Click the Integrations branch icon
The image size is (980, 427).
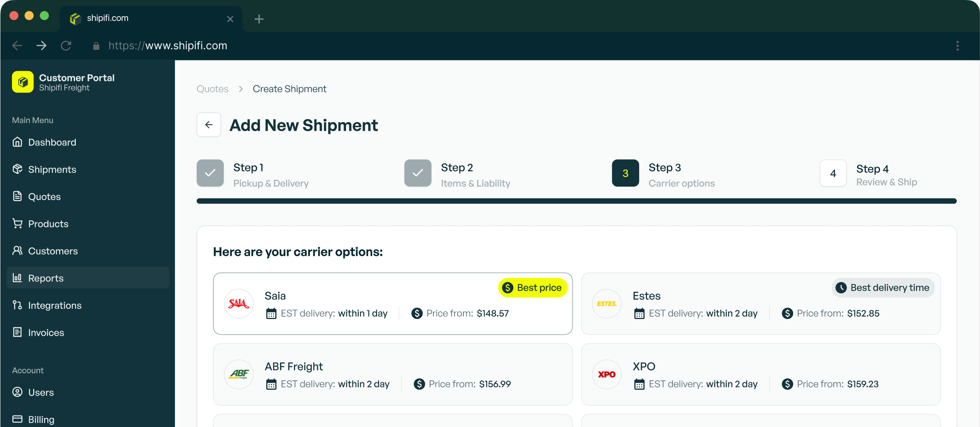click(17, 305)
